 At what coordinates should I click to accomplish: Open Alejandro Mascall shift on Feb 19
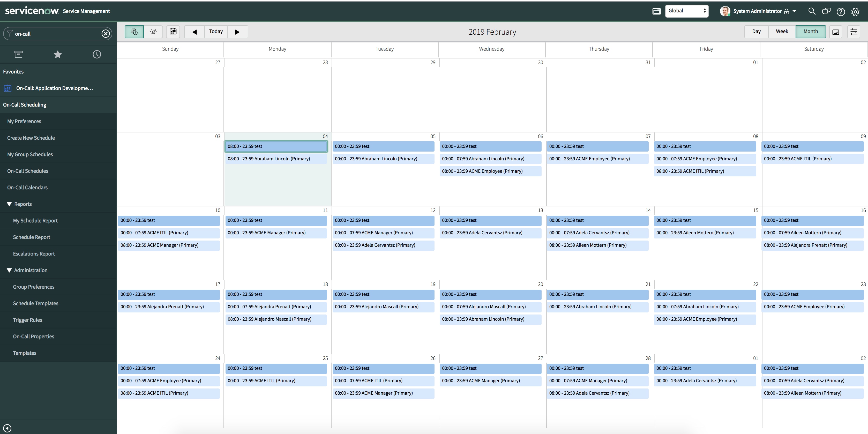tap(384, 307)
